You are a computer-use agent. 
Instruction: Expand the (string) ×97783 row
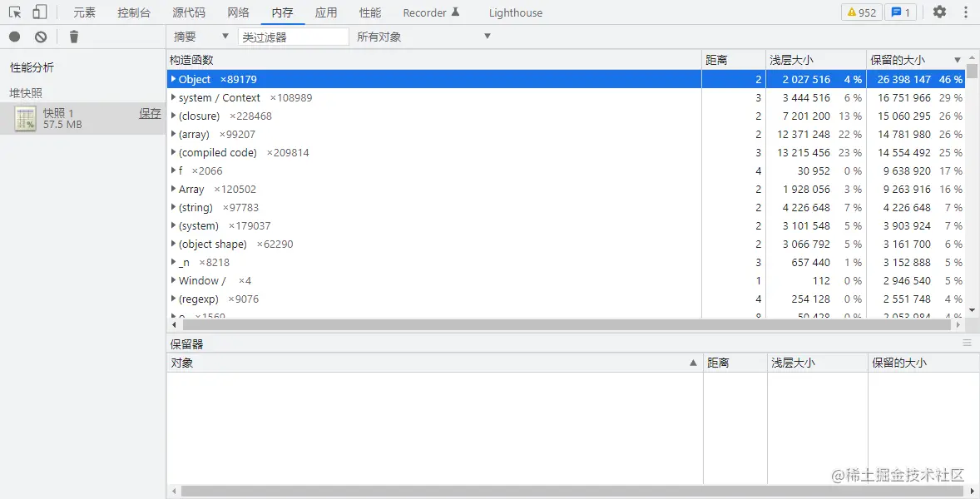pos(173,207)
